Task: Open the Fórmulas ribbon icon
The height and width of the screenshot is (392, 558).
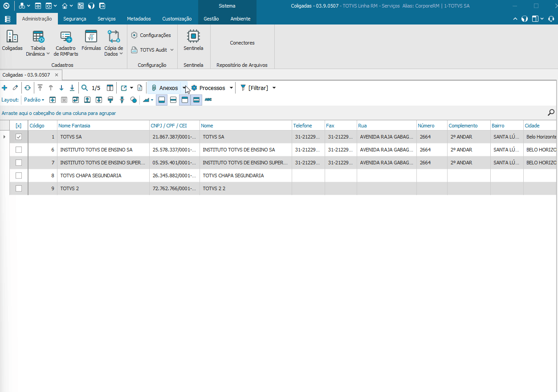Action: 91,41
